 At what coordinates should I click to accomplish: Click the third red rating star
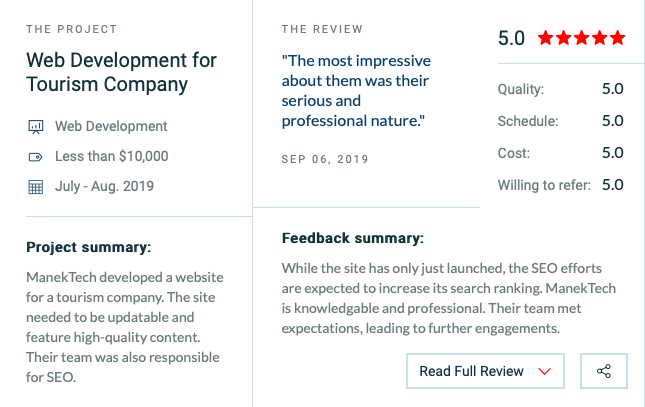pyautogui.click(x=582, y=38)
